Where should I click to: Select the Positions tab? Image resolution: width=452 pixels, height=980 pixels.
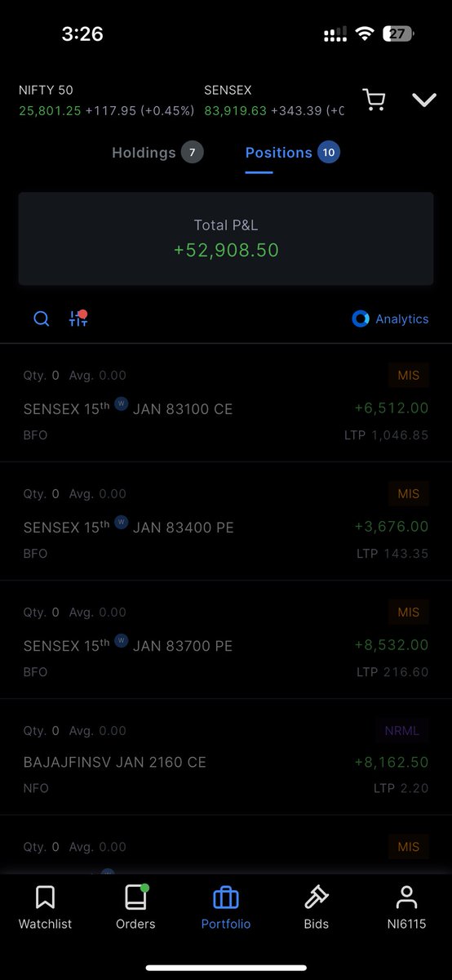pos(292,153)
